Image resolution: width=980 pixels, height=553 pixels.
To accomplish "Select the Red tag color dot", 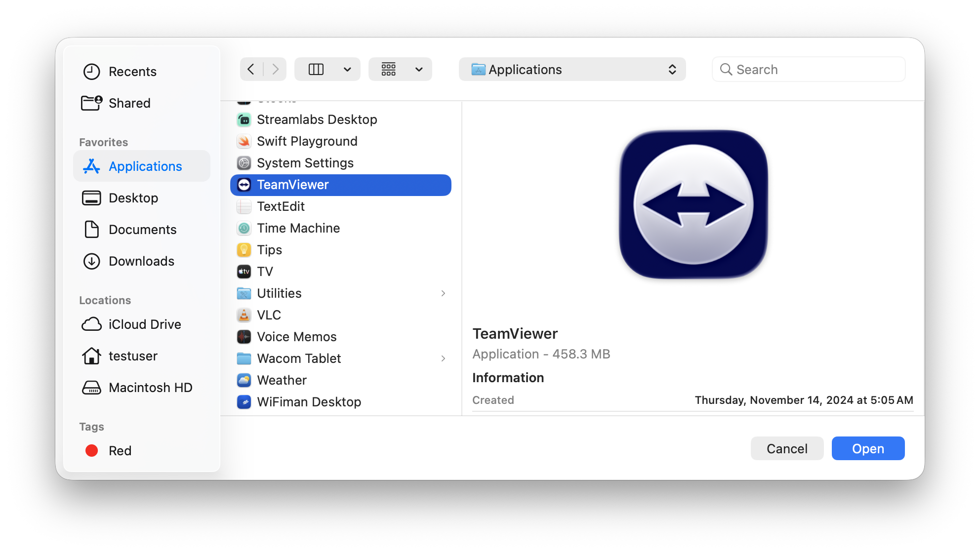I will 91,451.
